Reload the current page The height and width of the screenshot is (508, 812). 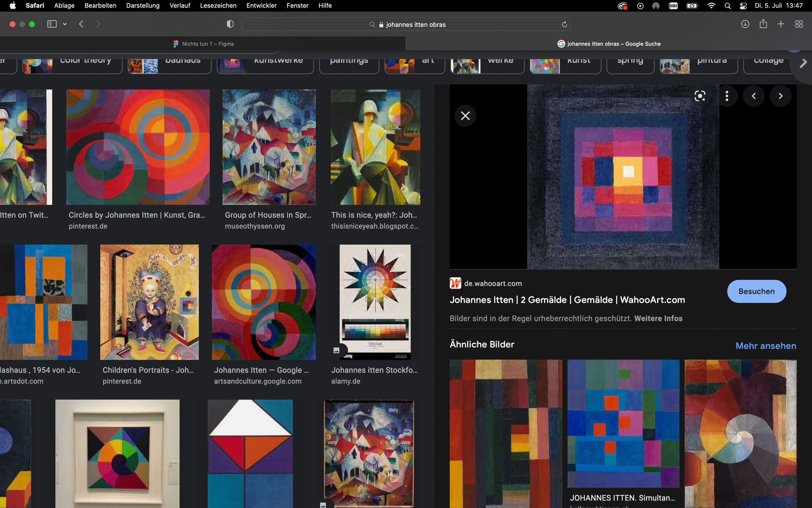[x=564, y=25]
